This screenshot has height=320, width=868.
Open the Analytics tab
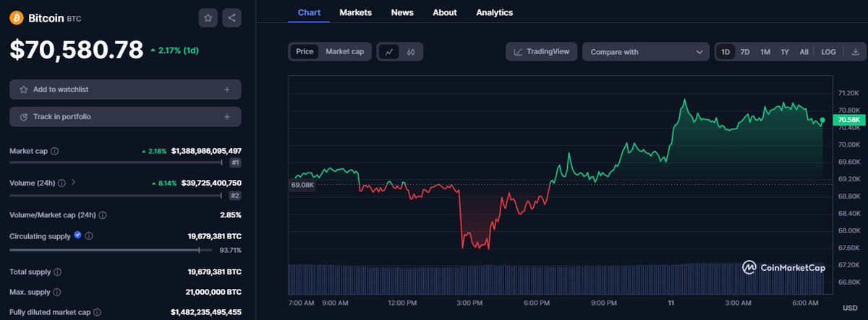tap(494, 12)
